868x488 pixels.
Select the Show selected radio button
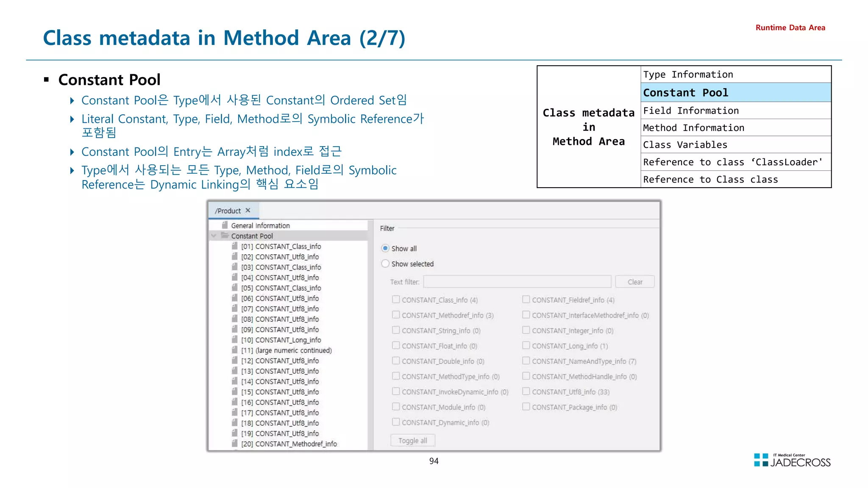coord(385,263)
